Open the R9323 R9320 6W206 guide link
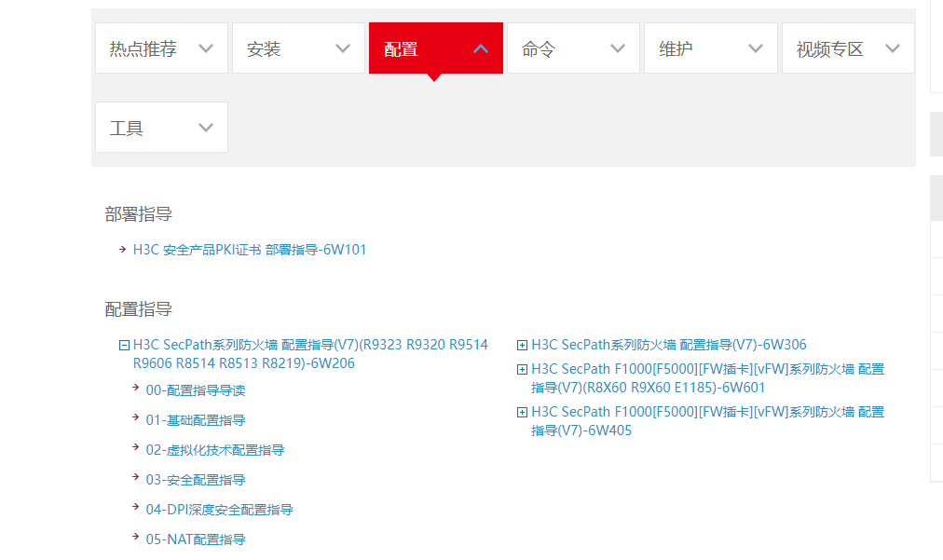Viewport: 943px width, 560px height. (x=310, y=354)
